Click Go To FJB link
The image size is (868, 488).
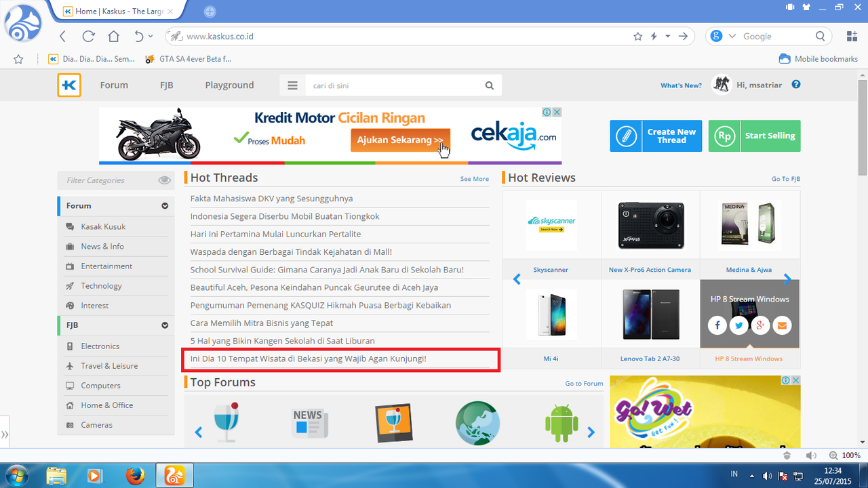785,179
